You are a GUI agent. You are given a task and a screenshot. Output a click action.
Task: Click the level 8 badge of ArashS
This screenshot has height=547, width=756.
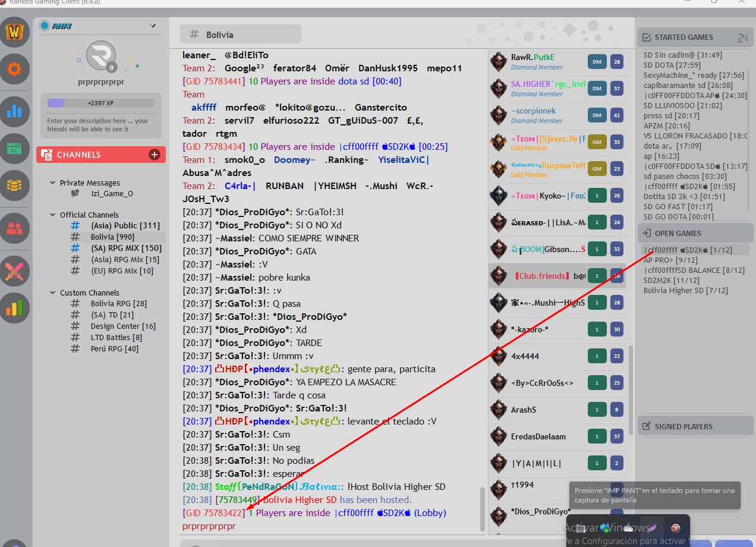(616, 410)
